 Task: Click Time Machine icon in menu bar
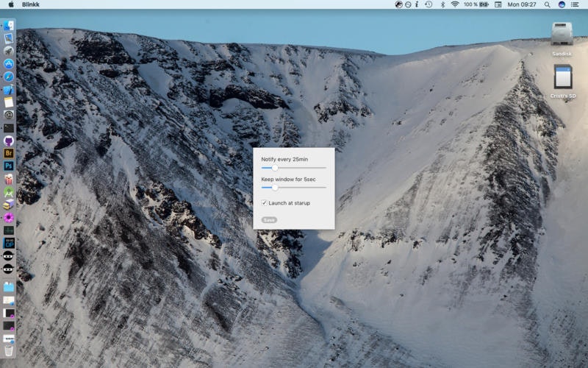coord(429,4)
